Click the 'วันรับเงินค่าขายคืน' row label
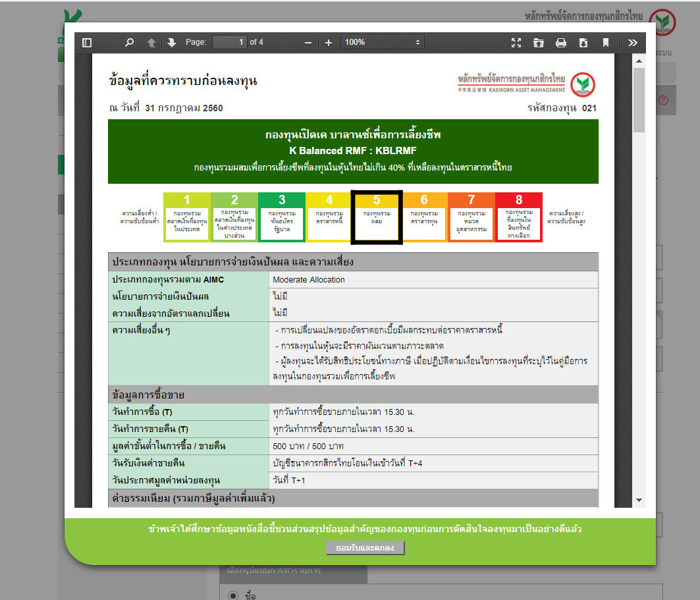The height and width of the screenshot is (600, 700). [148, 463]
